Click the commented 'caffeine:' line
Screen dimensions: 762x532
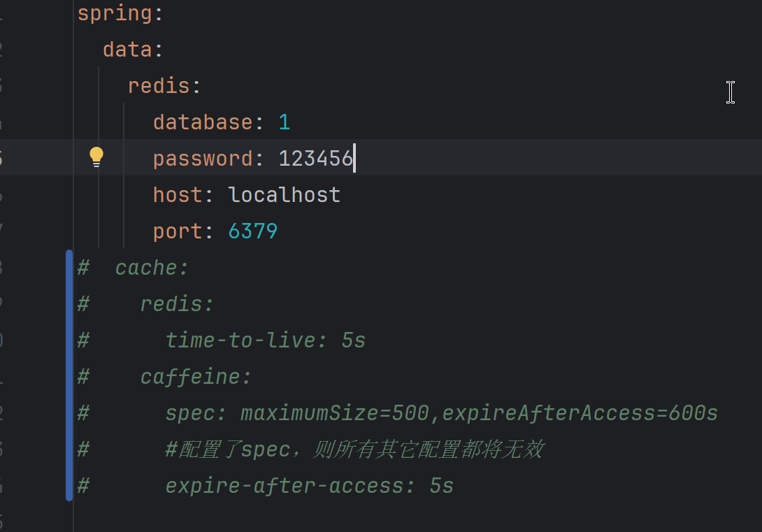pyautogui.click(x=196, y=377)
